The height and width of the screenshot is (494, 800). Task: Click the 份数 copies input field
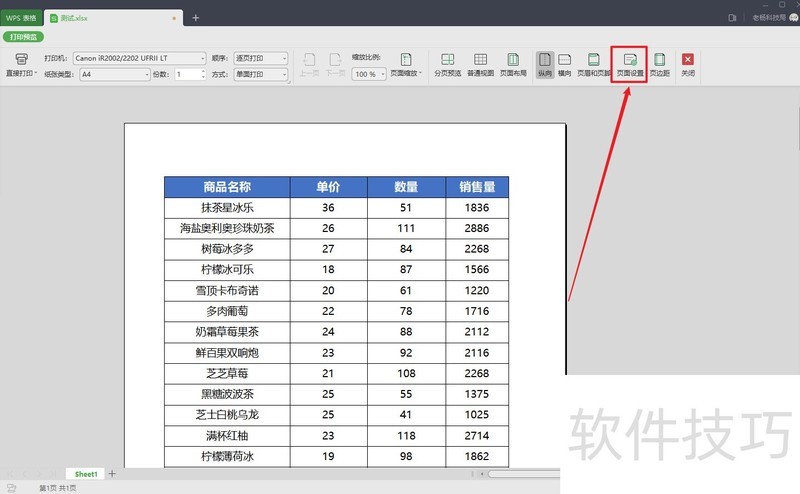click(187, 74)
